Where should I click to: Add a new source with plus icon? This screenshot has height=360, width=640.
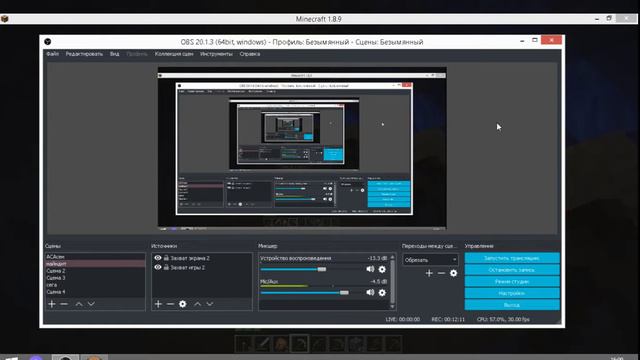158,304
